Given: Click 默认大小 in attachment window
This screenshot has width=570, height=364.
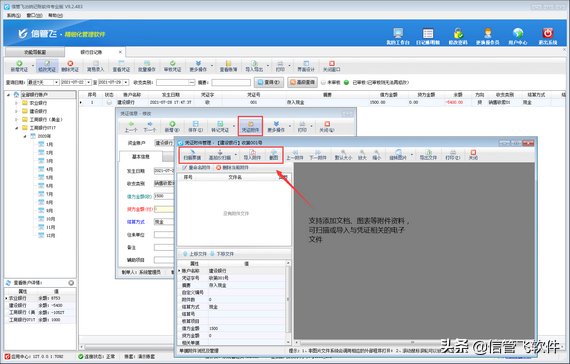Looking at the screenshot, I should 343,155.
